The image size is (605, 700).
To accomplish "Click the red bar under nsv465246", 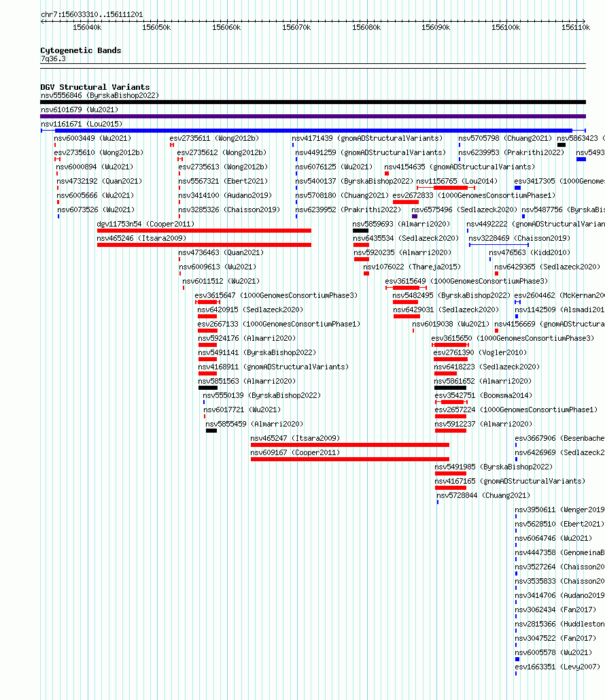I will (x=204, y=245).
